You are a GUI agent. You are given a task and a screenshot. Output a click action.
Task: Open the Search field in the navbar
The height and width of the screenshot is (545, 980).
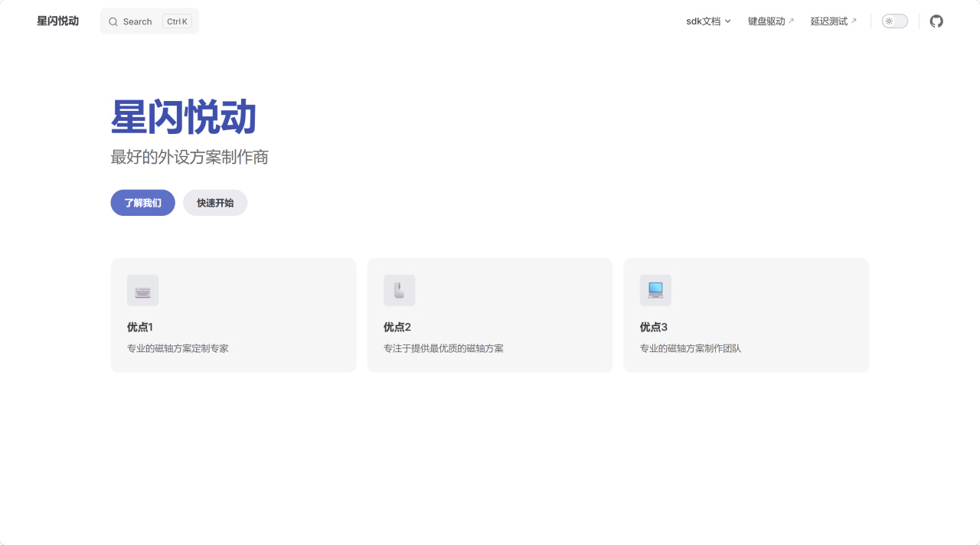click(149, 21)
